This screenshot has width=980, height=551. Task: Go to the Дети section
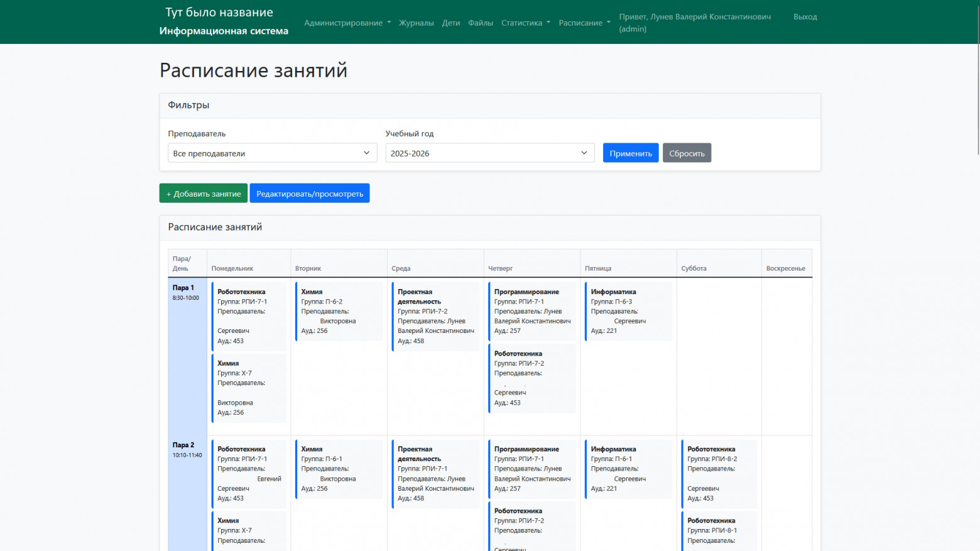pos(450,23)
